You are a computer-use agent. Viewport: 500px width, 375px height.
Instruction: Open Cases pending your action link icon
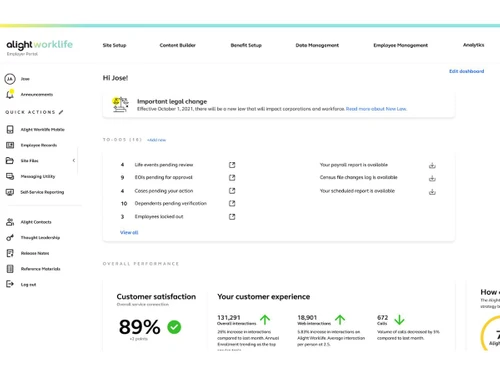[x=232, y=191]
